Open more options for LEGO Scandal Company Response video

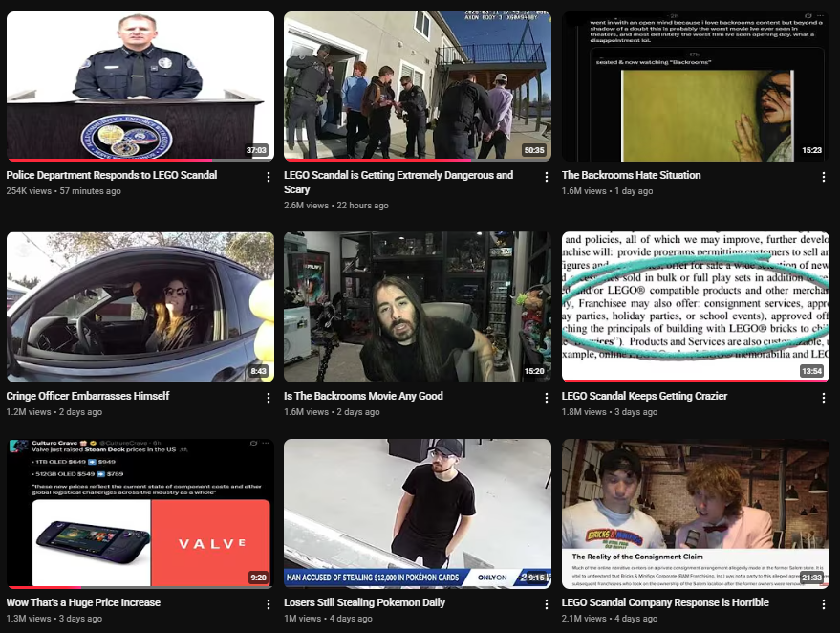coord(824,604)
